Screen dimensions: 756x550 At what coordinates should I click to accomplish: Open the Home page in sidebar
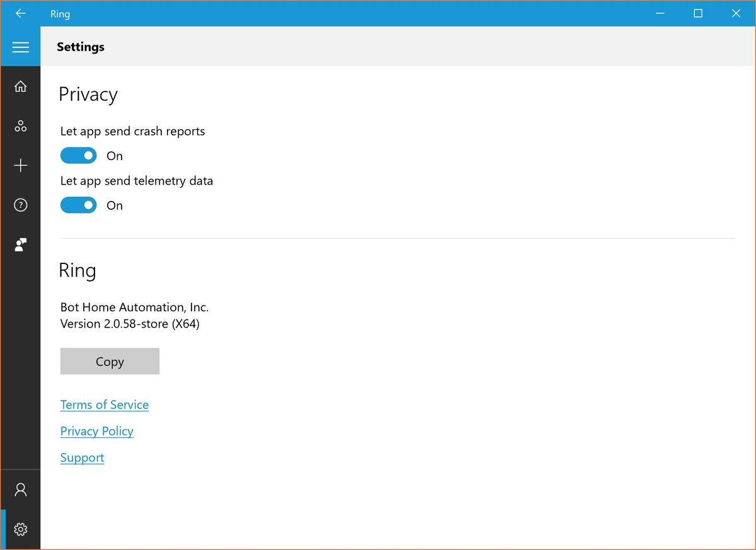[x=20, y=86]
